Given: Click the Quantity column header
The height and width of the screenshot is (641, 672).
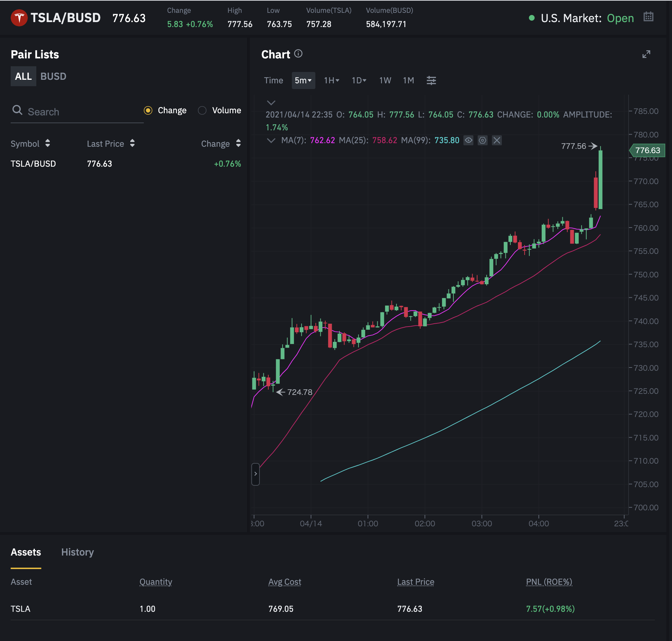Looking at the screenshot, I should pyautogui.click(x=156, y=582).
